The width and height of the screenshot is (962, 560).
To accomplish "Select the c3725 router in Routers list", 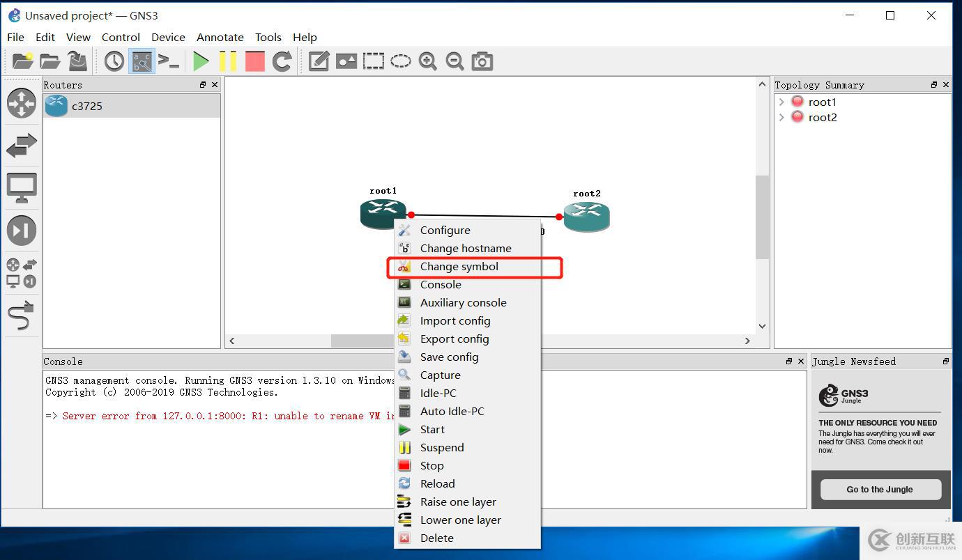I will click(x=86, y=107).
